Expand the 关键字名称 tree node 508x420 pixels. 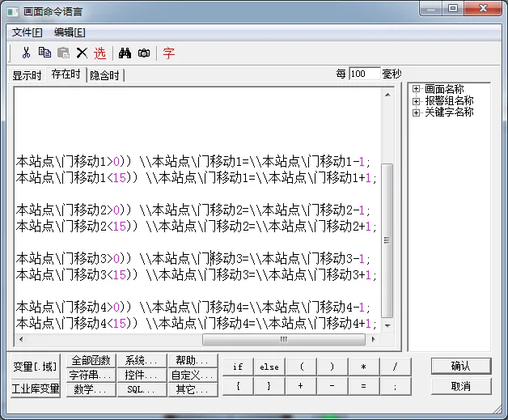(416, 112)
